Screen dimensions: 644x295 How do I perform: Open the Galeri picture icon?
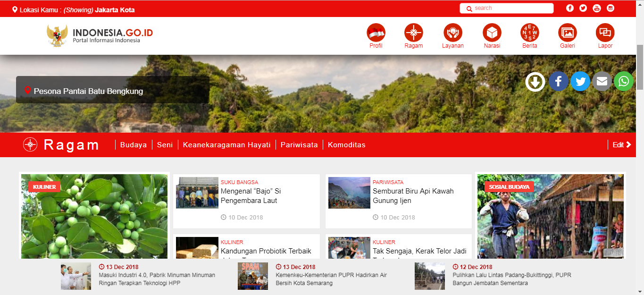click(x=568, y=33)
